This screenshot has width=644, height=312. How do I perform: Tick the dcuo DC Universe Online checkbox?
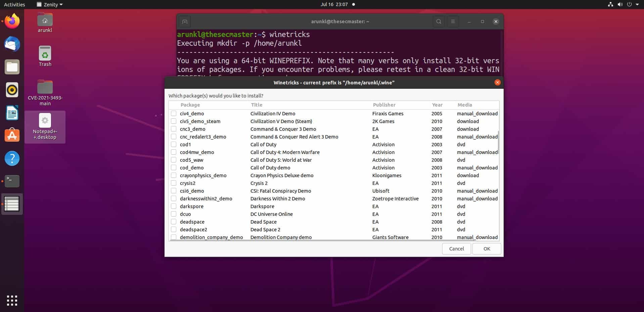coord(174,214)
